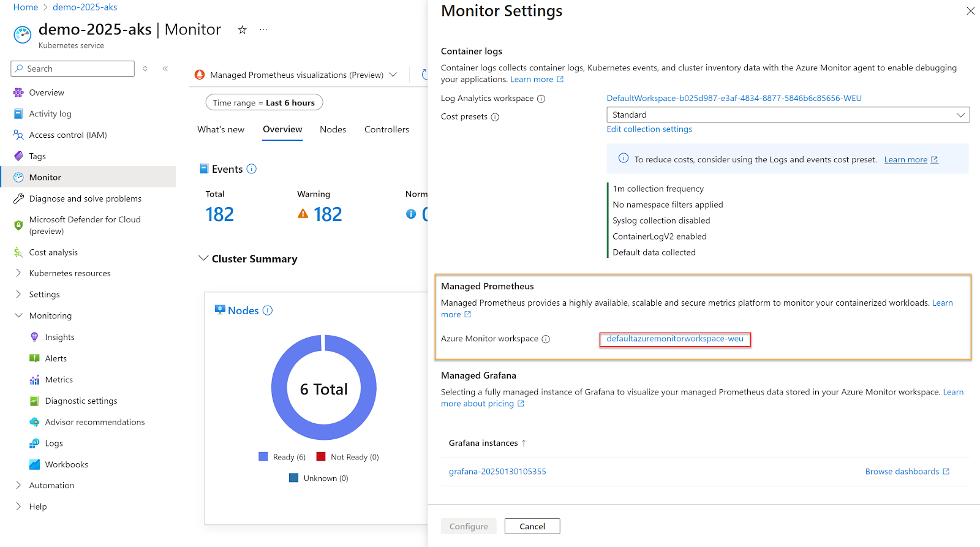Open the more options ellipsis in header
This screenshot has width=980, height=547.
point(263,29)
